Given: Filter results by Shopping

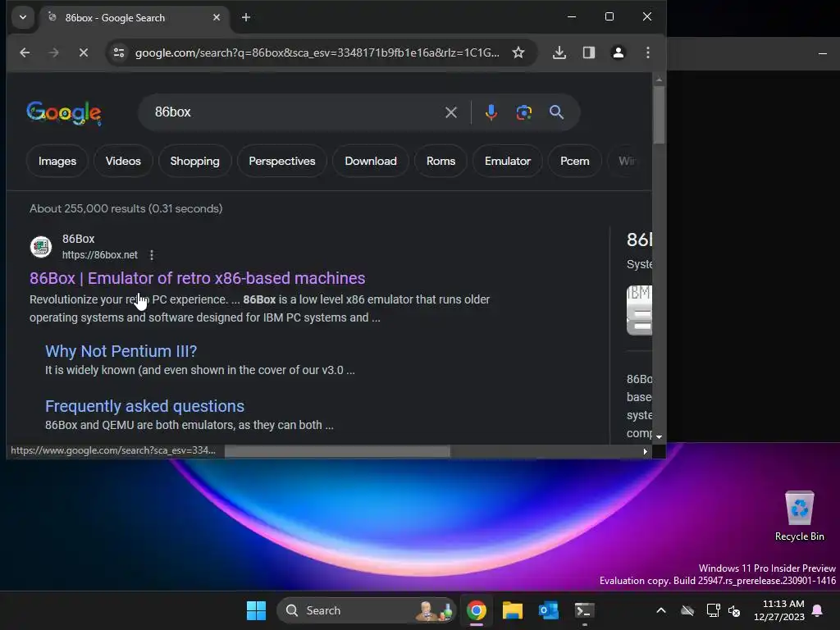Looking at the screenshot, I should pos(194,161).
